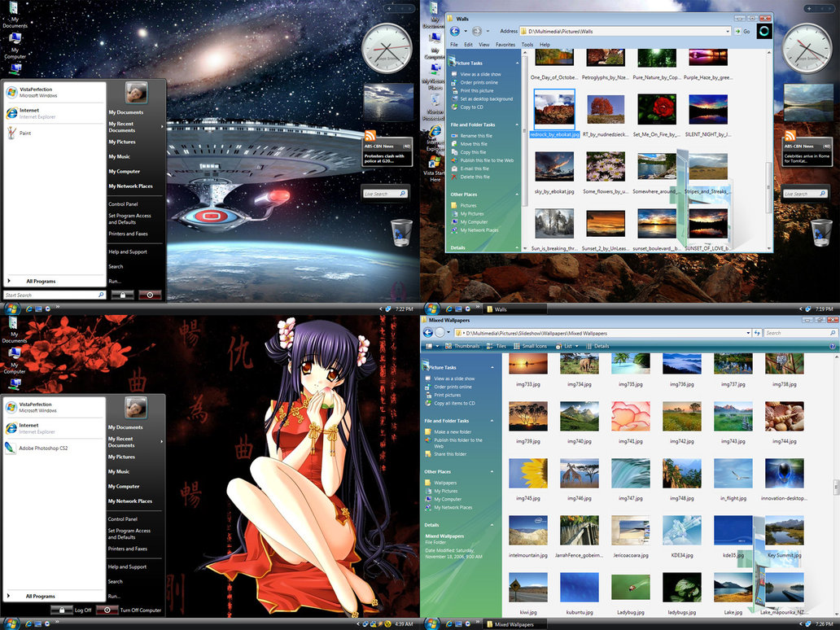Screen dimensions: 840x630
Task: Click refresh icon beside Mixed Wallpapers address
Action: 757,333
